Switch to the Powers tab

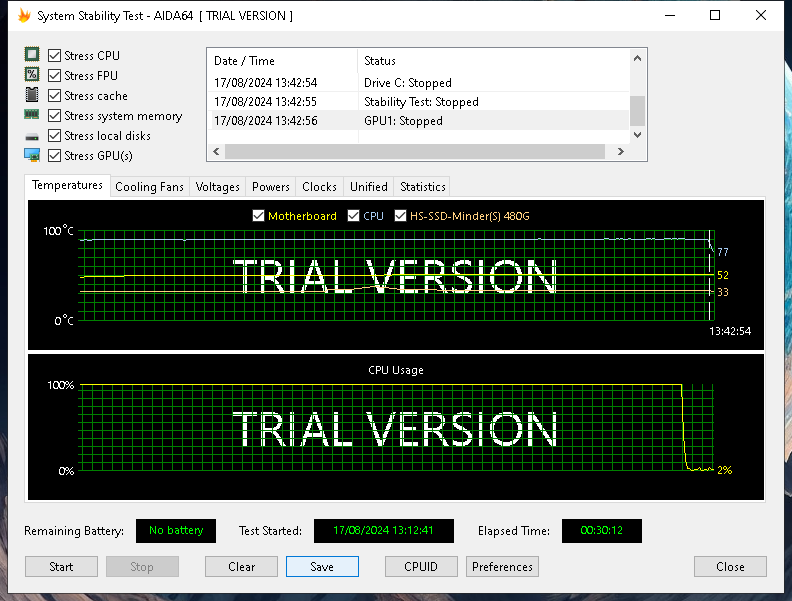[271, 187]
